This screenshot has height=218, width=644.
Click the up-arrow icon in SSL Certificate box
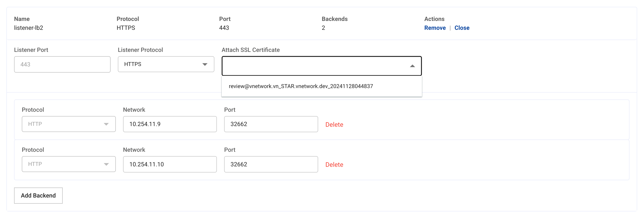coord(412,66)
